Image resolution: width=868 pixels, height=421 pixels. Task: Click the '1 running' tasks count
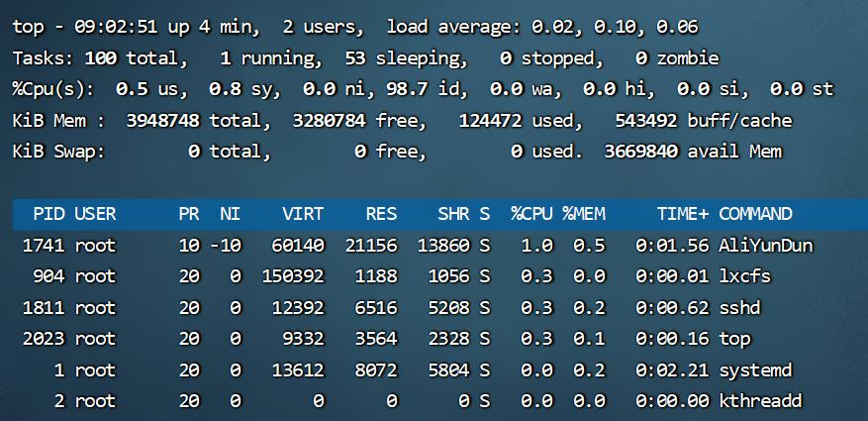(x=266, y=58)
